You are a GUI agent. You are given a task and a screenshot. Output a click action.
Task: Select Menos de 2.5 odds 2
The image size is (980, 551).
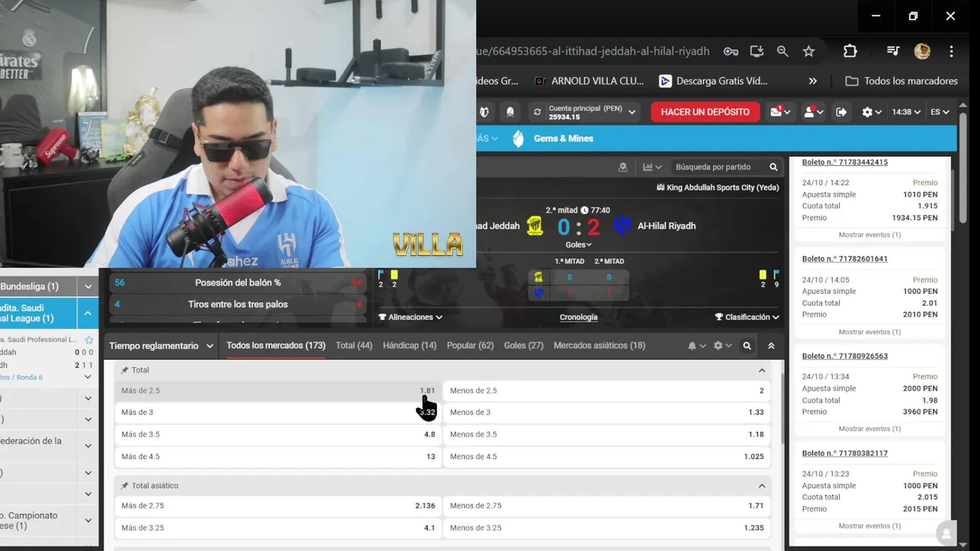pos(606,391)
